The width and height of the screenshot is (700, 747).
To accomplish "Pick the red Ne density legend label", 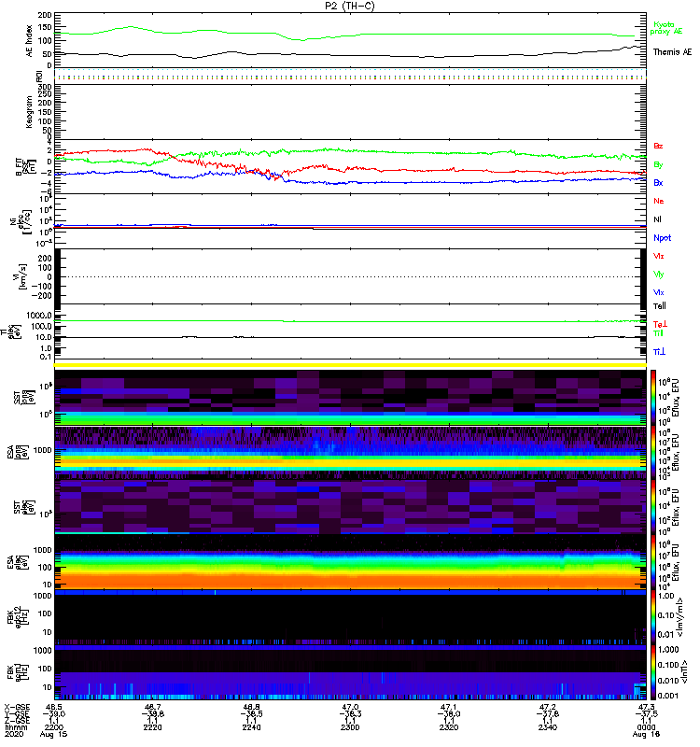I will coord(659,201).
